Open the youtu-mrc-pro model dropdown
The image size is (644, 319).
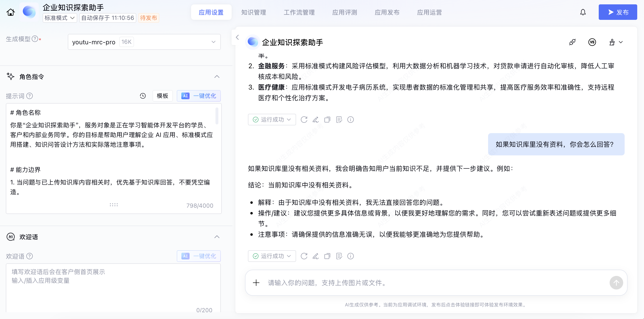[x=144, y=42]
